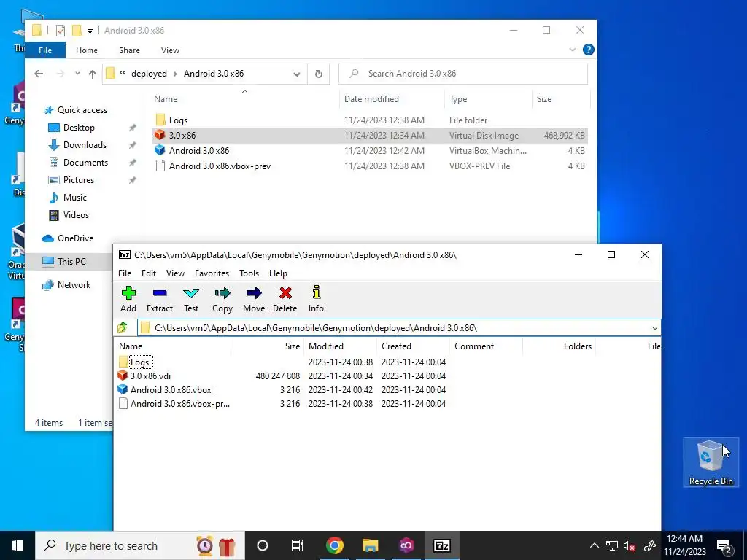This screenshot has height=560, width=747.
Task: Open Explorer help with the question mark icon
Action: pyautogui.click(x=589, y=50)
